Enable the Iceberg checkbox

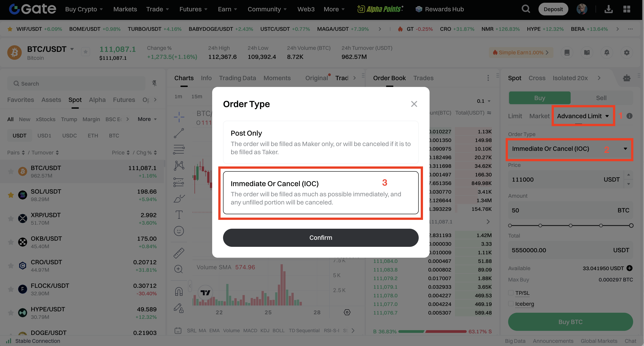pos(511,304)
